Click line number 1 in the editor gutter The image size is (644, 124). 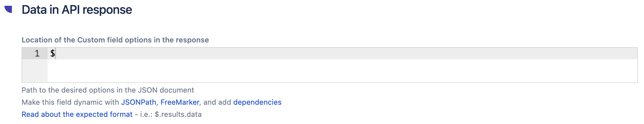[x=37, y=53]
